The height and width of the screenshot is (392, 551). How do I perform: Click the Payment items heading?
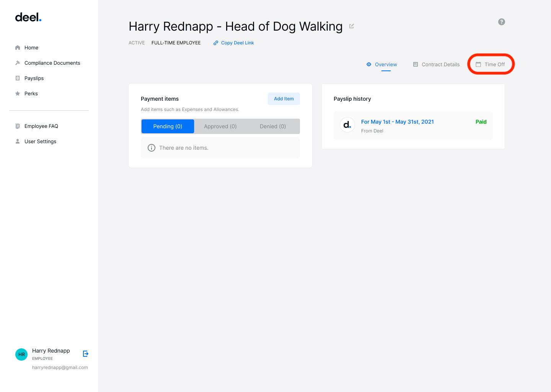(160, 99)
